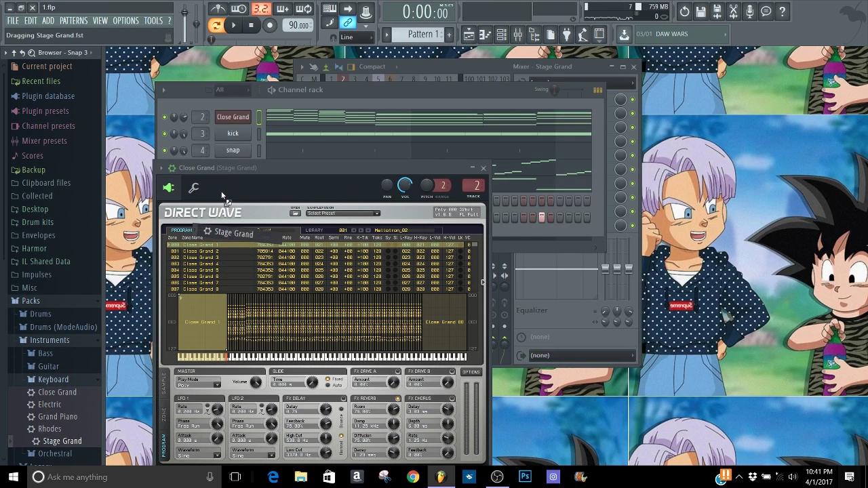
Task: Toggle mute LED on kick channel
Action: click(x=164, y=134)
